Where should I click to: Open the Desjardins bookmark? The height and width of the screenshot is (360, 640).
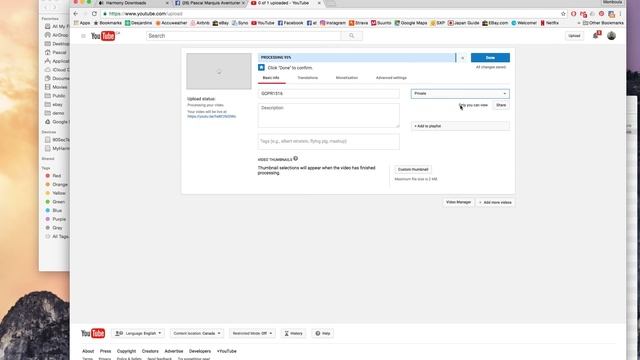point(138,23)
